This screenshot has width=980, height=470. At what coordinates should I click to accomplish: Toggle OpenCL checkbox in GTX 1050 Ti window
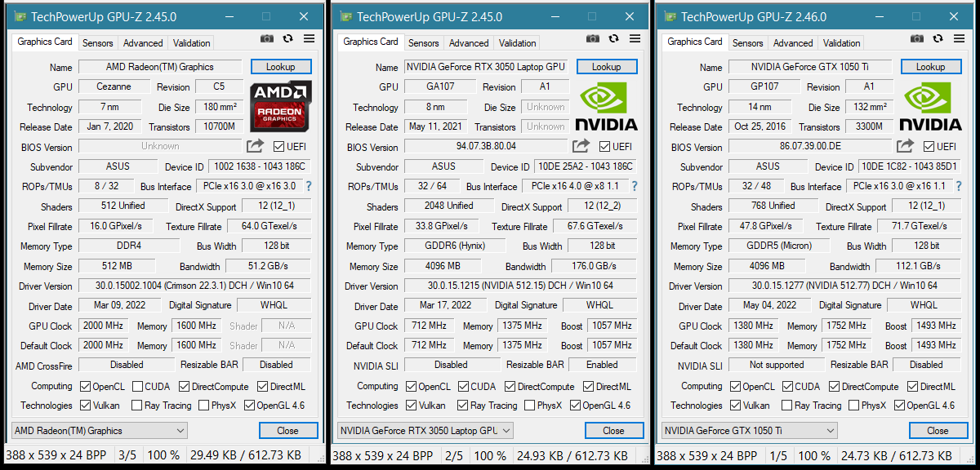tap(736, 386)
